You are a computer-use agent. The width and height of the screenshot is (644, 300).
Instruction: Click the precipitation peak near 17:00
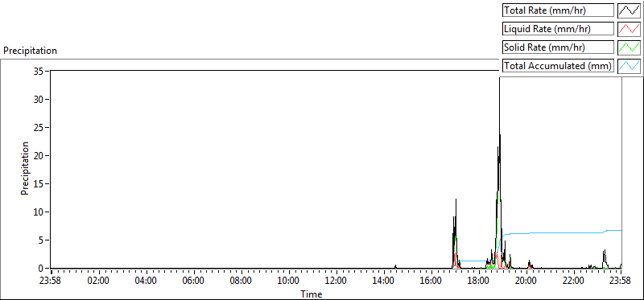pos(455,234)
